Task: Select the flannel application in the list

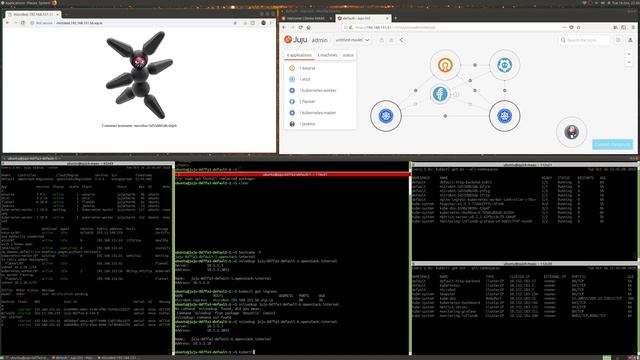Action: 320,102
